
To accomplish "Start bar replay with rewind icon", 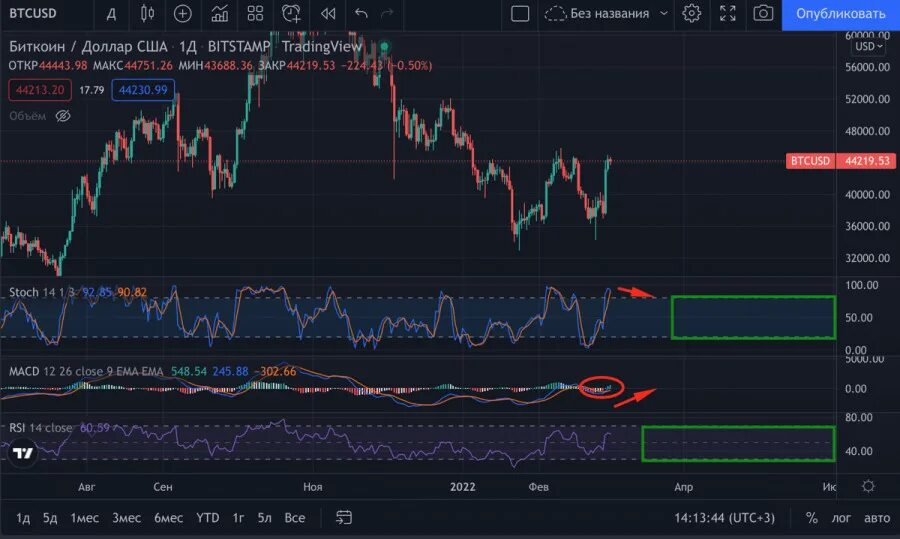I will [x=328, y=13].
